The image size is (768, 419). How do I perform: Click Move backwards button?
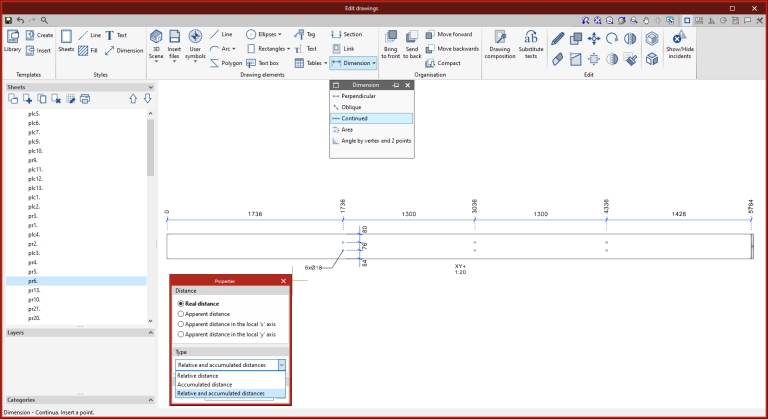click(452, 49)
